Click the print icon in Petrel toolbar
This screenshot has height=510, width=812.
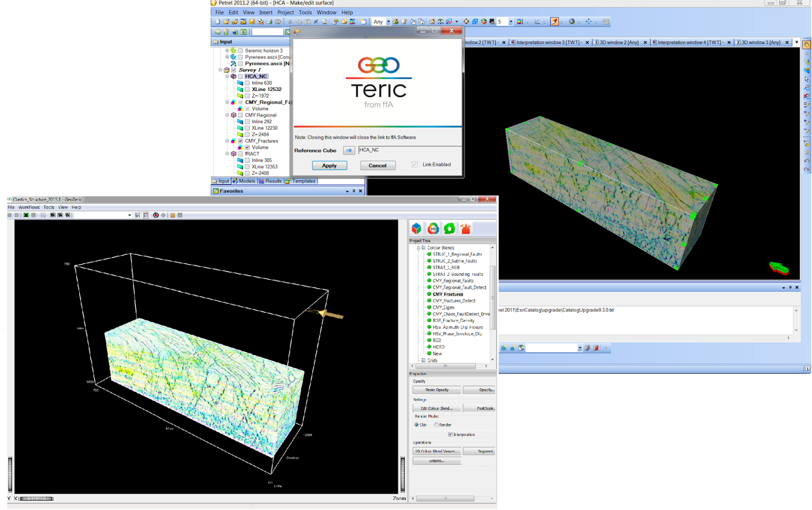coord(269,22)
